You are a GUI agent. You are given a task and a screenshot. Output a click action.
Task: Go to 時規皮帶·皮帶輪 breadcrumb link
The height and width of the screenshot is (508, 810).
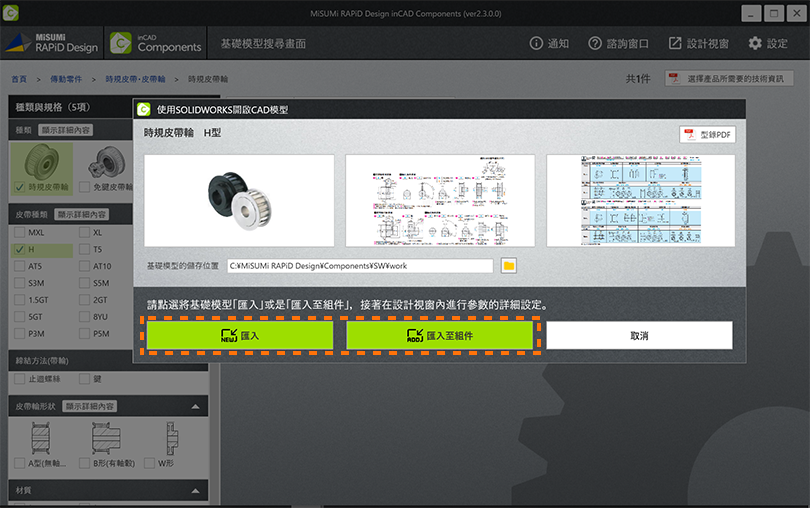pyautogui.click(x=135, y=79)
